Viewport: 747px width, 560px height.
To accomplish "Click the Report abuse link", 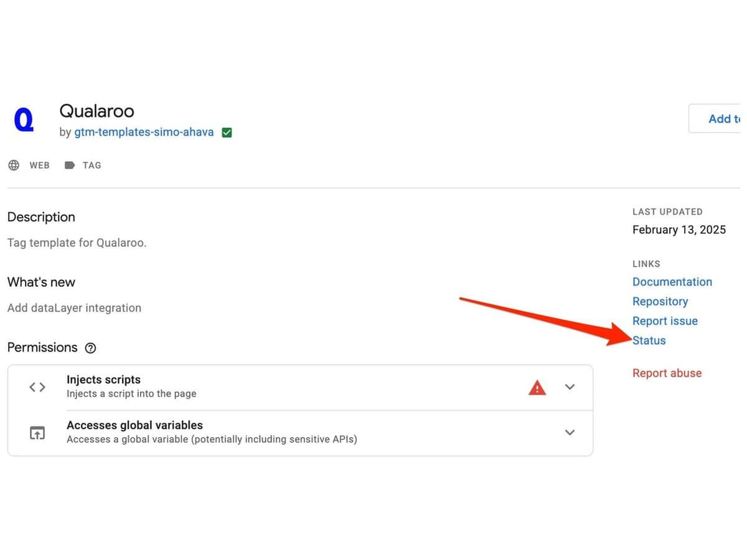I will pos(667,373).
